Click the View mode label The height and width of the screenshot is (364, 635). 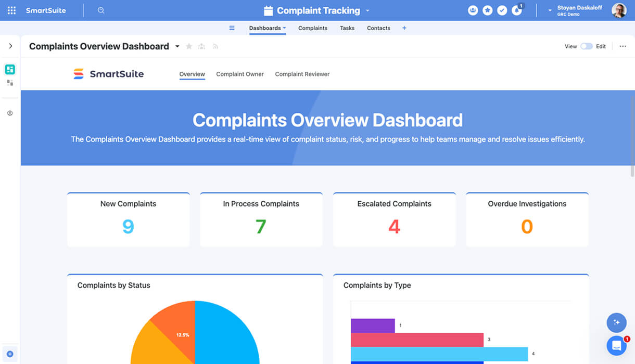tap(571, 46)
